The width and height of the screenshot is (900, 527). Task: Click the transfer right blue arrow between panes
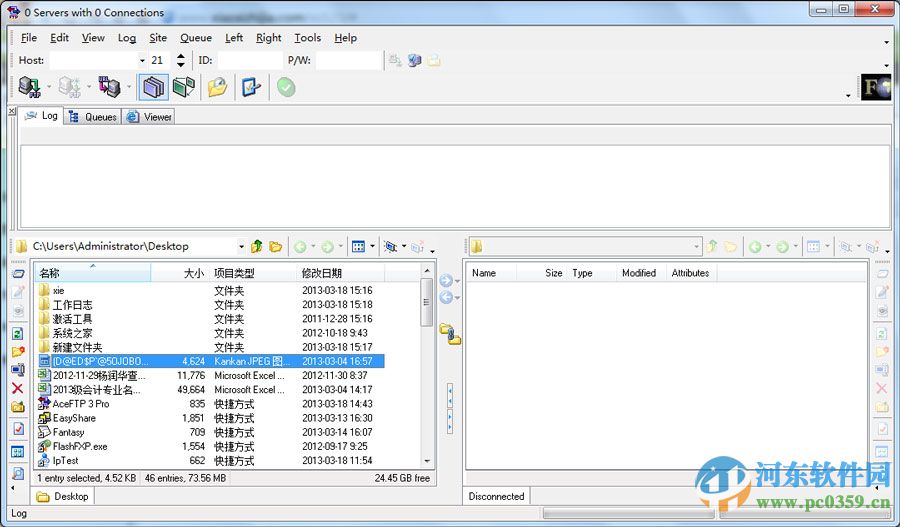(x=446, y=281)
